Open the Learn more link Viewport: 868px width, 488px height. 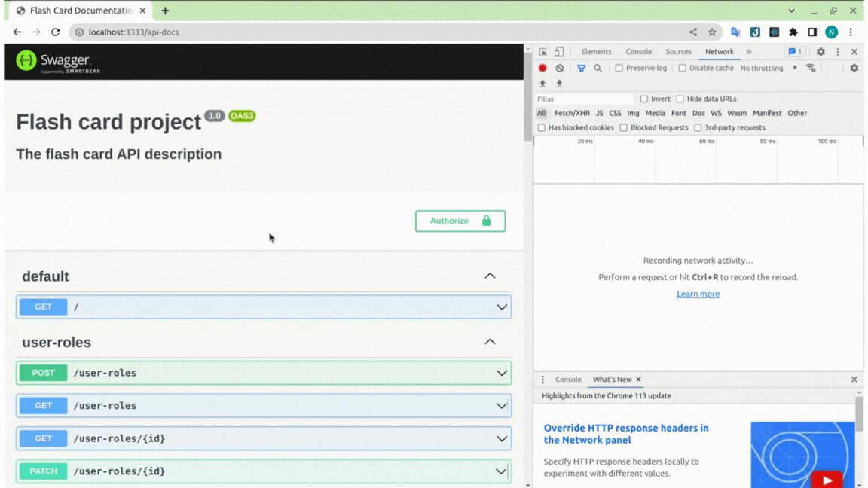pyautogui.click(x=698, y=294)
